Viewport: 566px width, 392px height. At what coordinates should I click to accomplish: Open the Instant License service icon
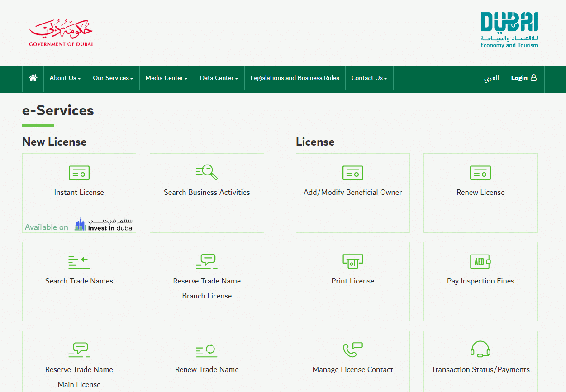[79, 173]
